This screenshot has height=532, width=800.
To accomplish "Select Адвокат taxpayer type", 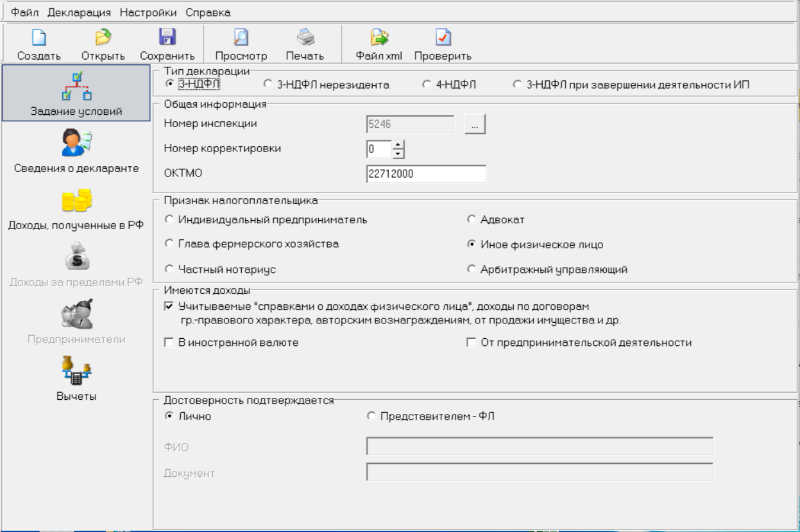I will point(472,220).
